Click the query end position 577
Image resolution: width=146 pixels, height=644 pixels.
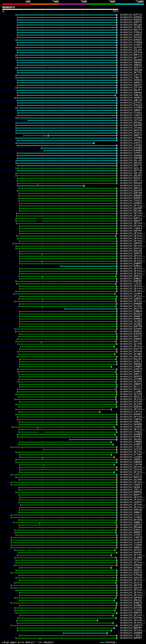[115, 11]
